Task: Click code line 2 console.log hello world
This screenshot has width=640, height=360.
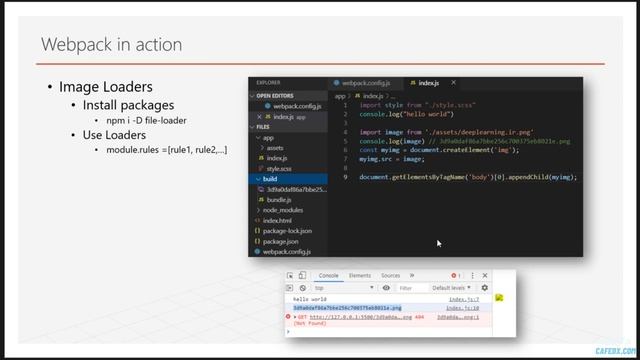Action: pyautogui.click(x=407, y=114)
